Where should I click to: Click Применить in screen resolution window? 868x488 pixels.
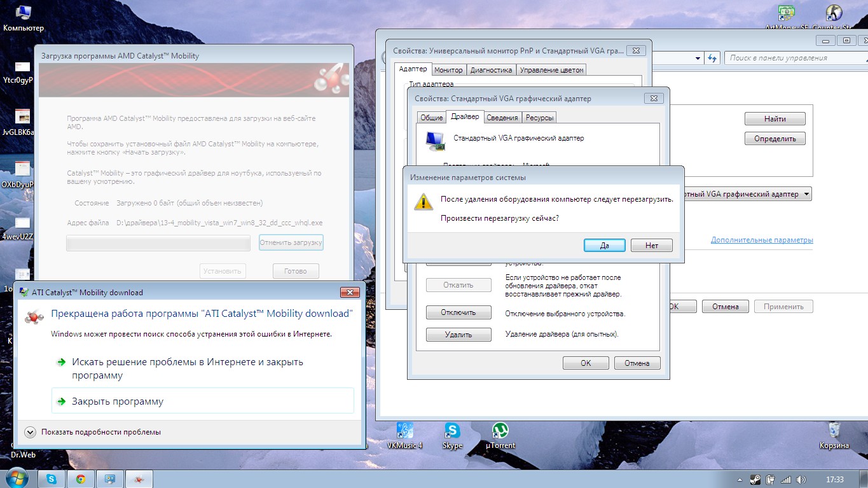783,307
